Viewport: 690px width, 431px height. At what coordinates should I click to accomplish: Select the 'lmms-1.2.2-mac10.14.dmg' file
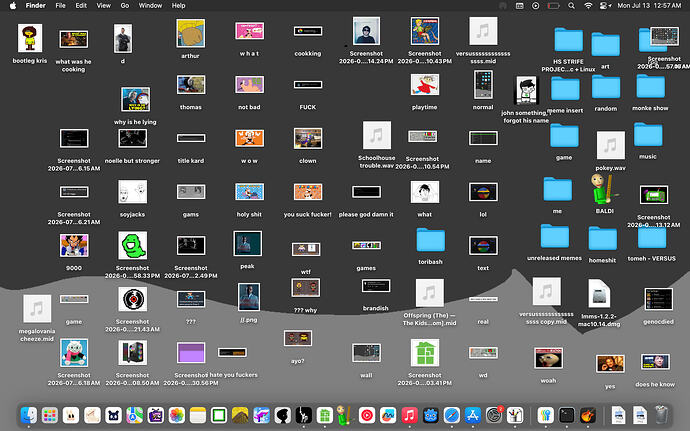point(599,294)
